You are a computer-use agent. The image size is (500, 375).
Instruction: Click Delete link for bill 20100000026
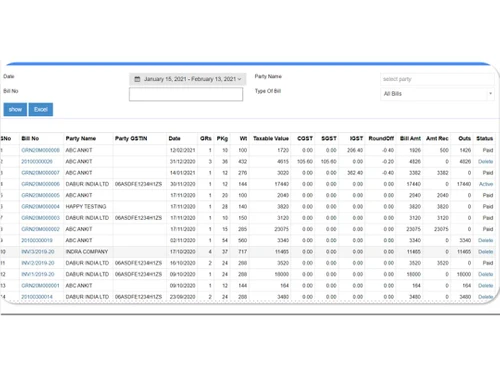coord(485,162)
